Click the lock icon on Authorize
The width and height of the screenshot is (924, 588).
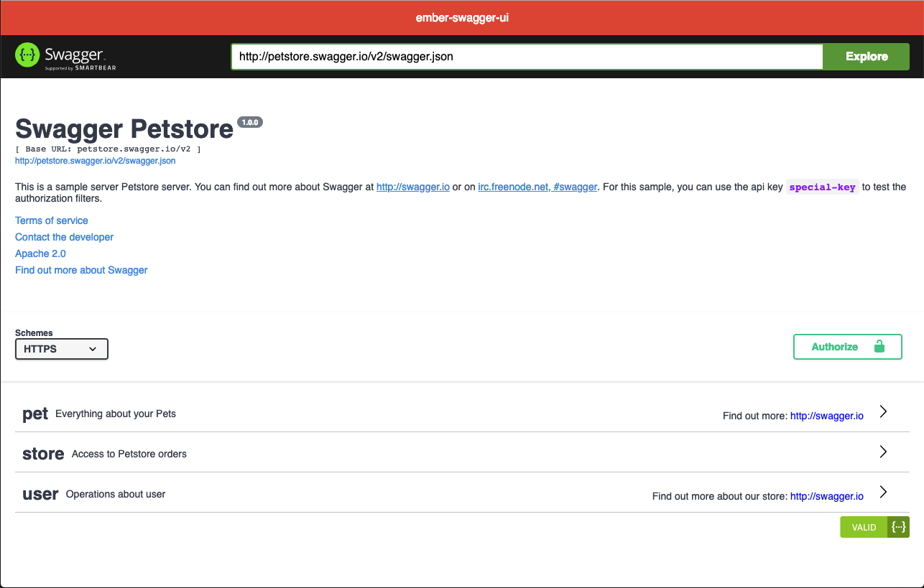879,346
